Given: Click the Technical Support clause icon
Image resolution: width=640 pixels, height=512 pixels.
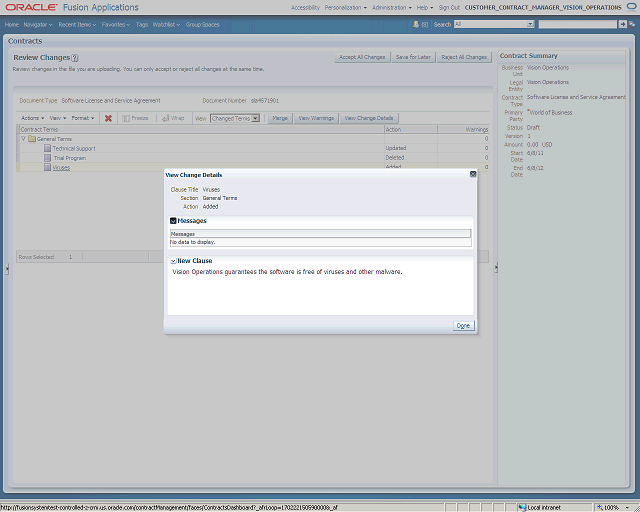Looking at the screenshot, I should pos(47,148).
